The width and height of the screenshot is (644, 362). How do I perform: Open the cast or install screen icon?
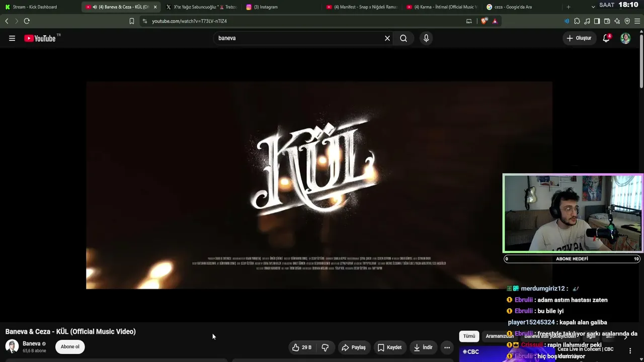[x=469, y=21]
